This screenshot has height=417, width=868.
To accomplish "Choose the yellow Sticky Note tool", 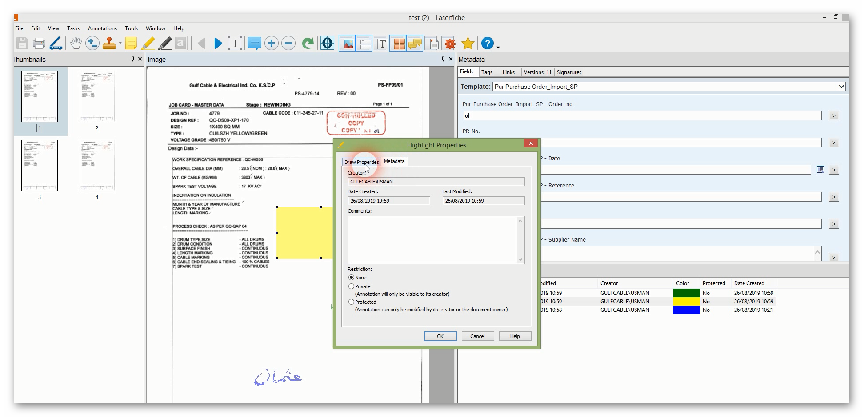I will coord(131,44).
